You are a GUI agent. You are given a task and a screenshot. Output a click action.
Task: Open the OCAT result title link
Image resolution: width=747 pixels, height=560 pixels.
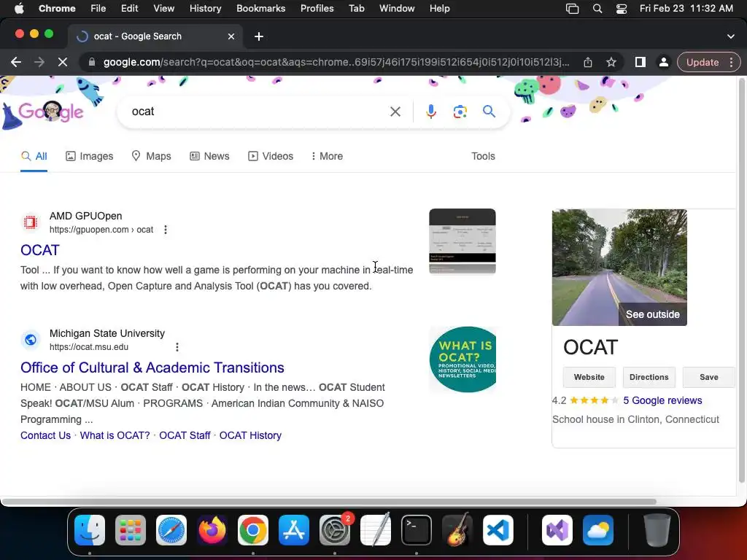40,250
